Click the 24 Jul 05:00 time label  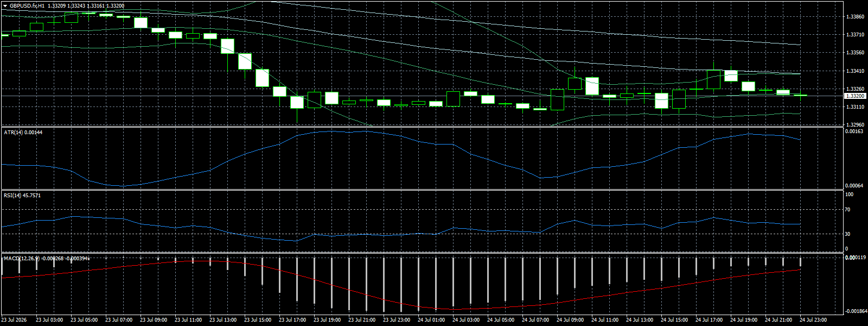[501, 320]
